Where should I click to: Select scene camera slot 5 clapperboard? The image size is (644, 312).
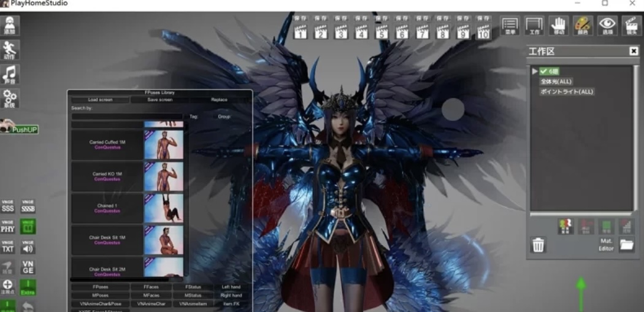click(x=381, y=32)
